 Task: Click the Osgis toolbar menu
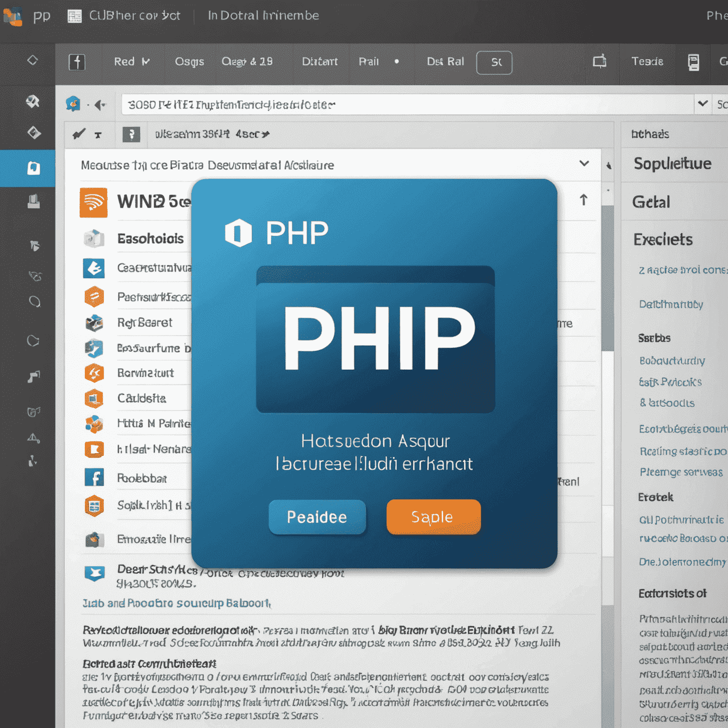189,62
